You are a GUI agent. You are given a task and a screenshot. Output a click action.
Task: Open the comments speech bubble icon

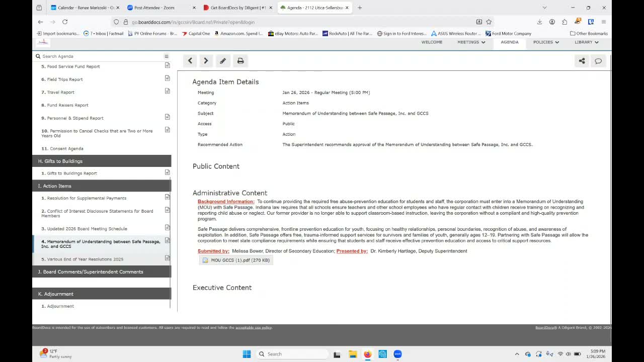(x=598, y=61)
